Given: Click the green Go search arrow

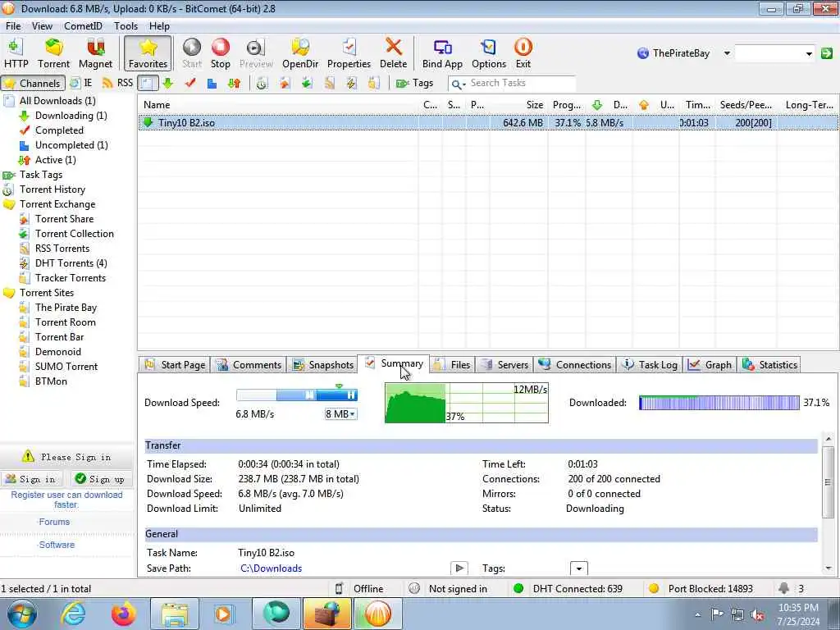Looking at the screenshot, I should pos(827,53).
